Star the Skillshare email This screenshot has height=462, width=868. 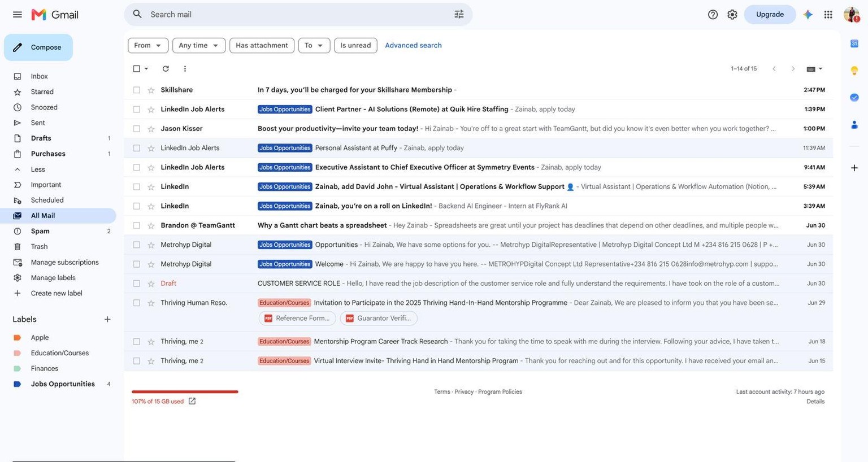151,90
